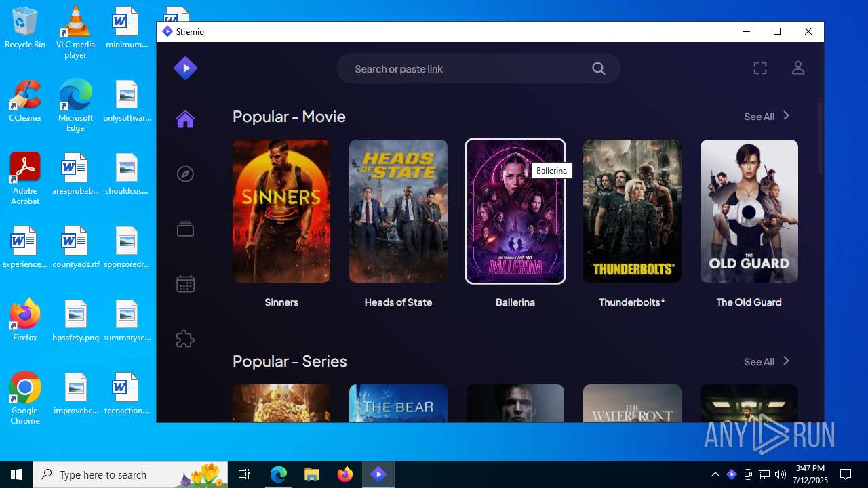868x488 pixels.
Task: Open File Explorer from the taskbar
Action: pos(311,474)
